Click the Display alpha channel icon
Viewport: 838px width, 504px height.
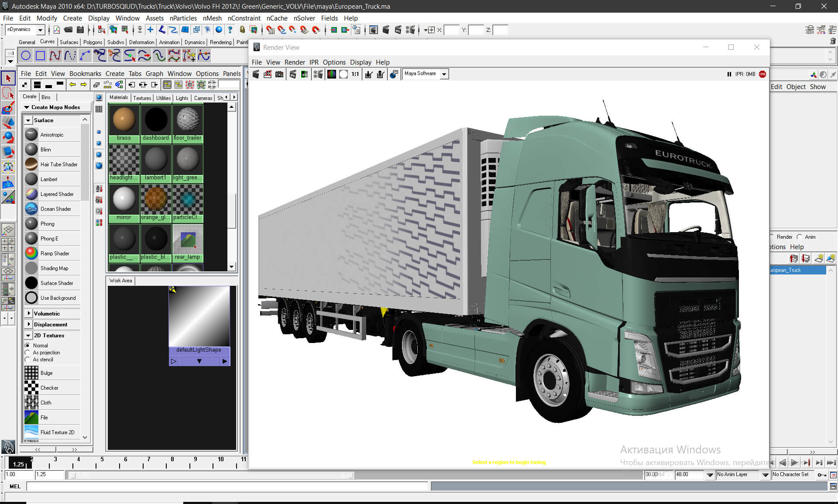click(x=343, y=74)
